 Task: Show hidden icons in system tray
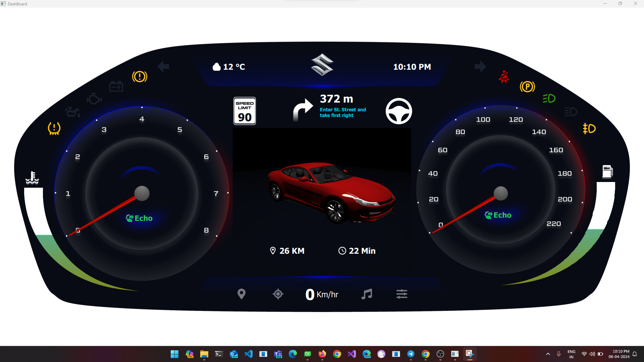548,354
